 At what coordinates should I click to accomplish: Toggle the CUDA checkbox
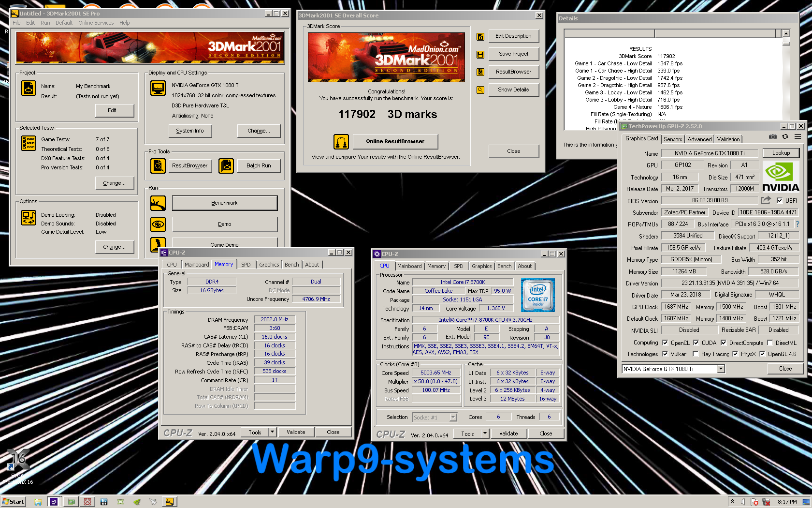click(696, 343)
